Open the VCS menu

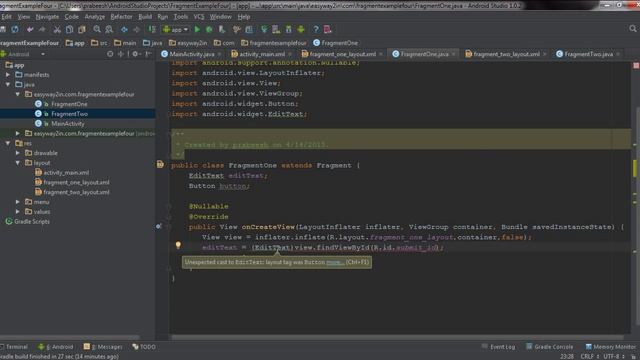click(199, 17)
